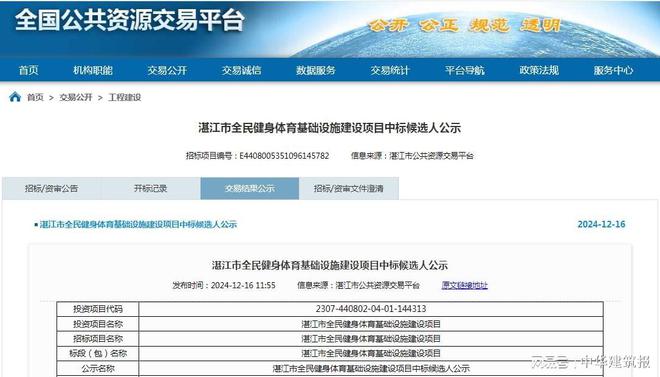660x377 pixels.
Task: Click 交易公开 breadcrumb link
Action: [x=76, y=98]
